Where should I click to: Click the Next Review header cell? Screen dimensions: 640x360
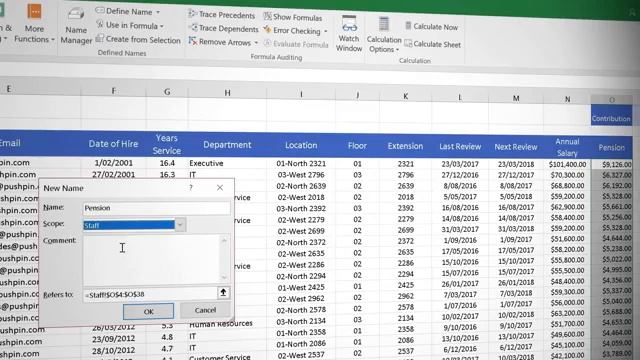point(516,147)
